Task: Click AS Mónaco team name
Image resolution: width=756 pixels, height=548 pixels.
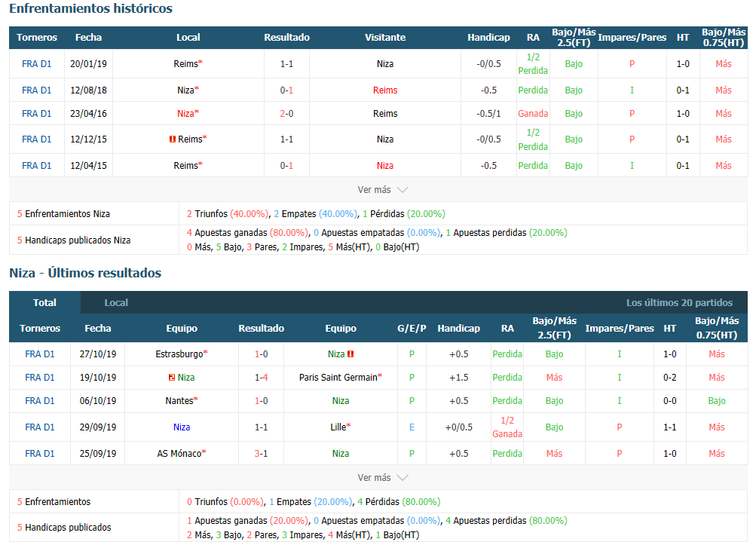Action: [x=179, y=454]
